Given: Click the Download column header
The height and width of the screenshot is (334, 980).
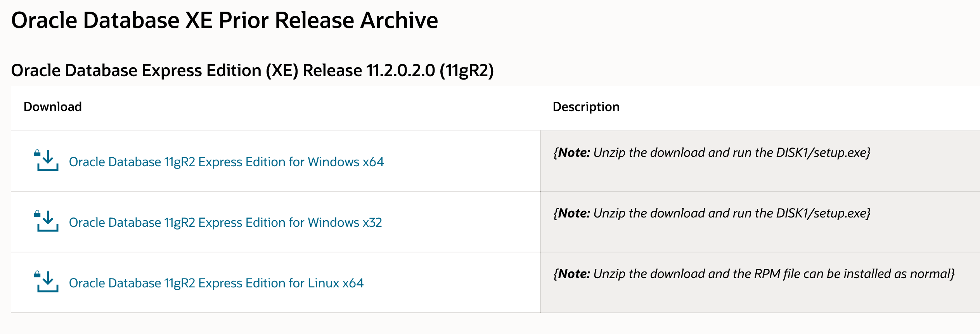Looking at the screenshot, I should [x=53, y=107].
